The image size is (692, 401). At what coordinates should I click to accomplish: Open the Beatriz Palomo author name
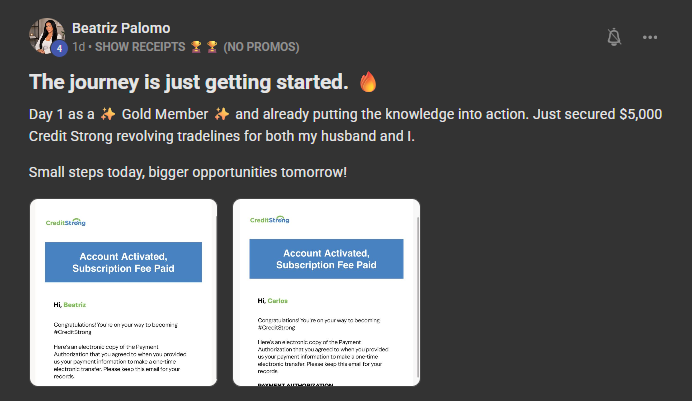coord(121,28)
